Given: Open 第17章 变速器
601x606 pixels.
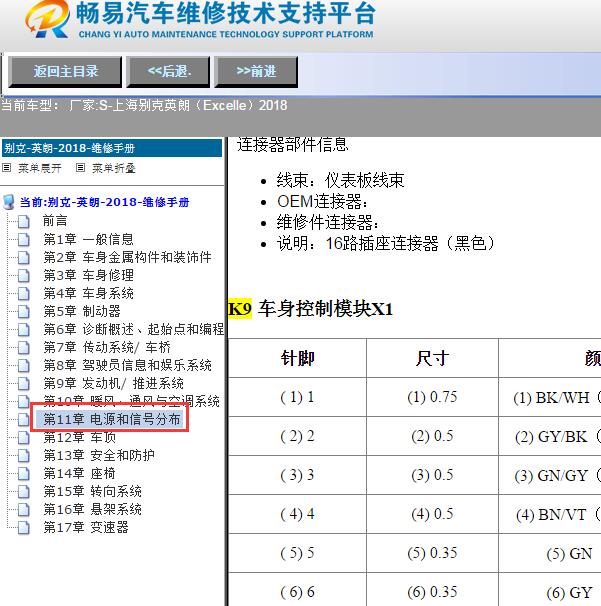Looking at the screenshot, I should (x=86, y=527).
